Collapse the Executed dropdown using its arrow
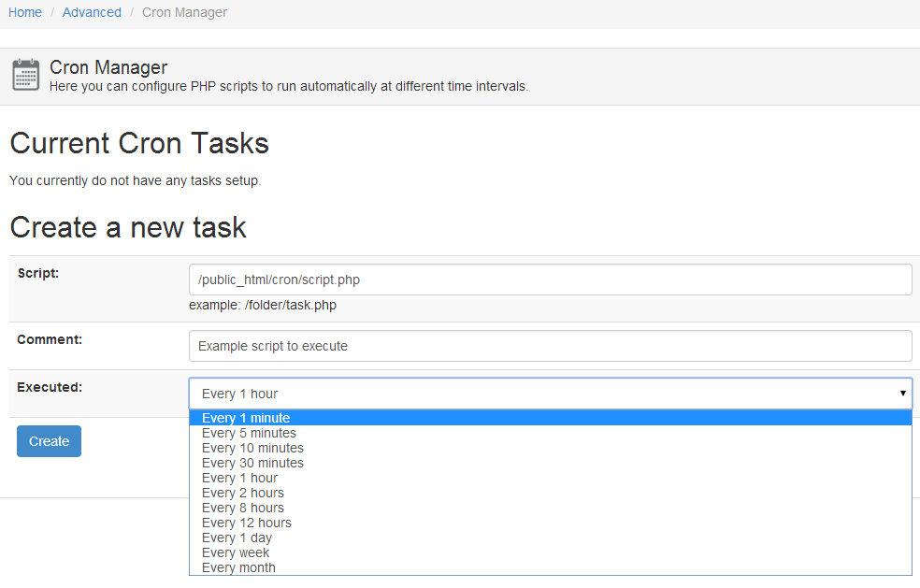920x588 pixels. click(x=902, y=394)
